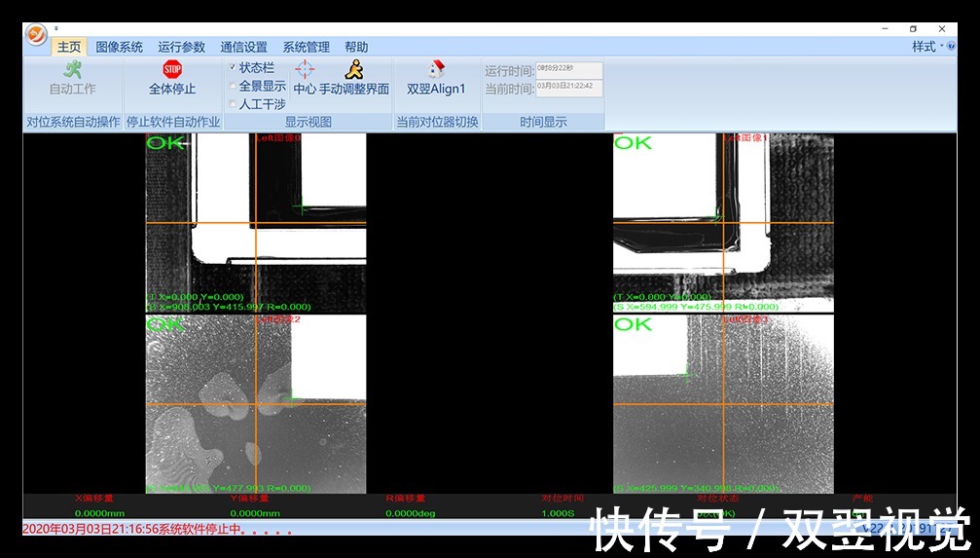Click the quick access toolbar arrow
This screenshot has height=558, width=980.
coord(56,29)
